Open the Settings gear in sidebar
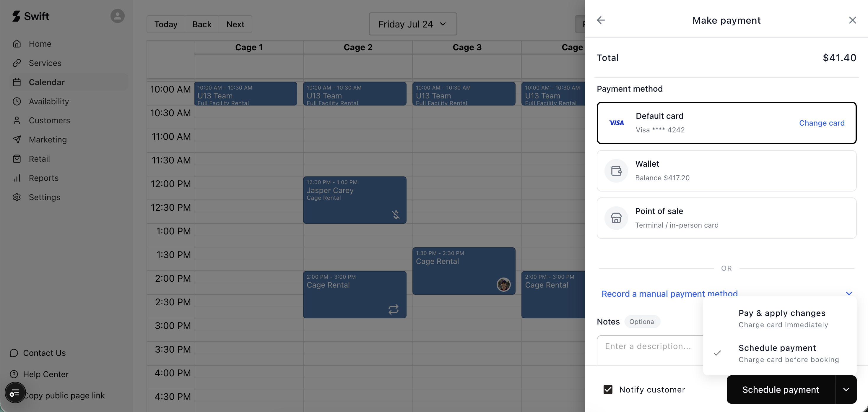 coord(17,197)
